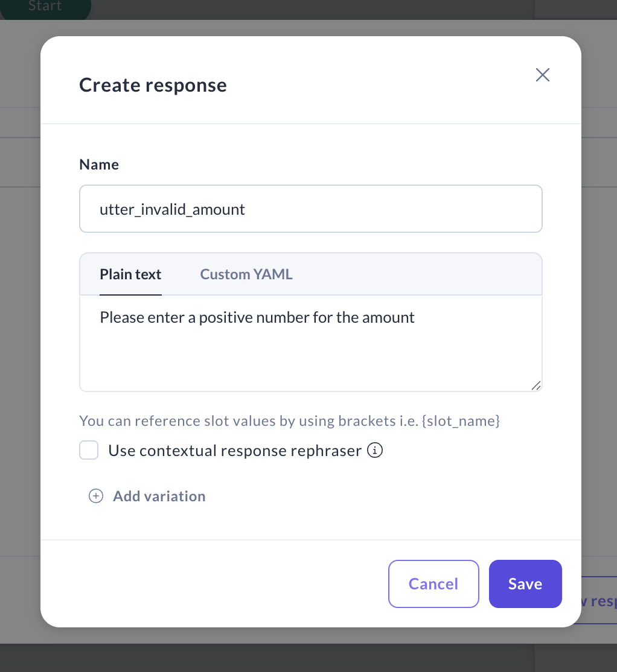This screenshot has width=617, height=672.
Task: Click inside the response message text area
Action: pyautogui.click(x=310, y=356)
